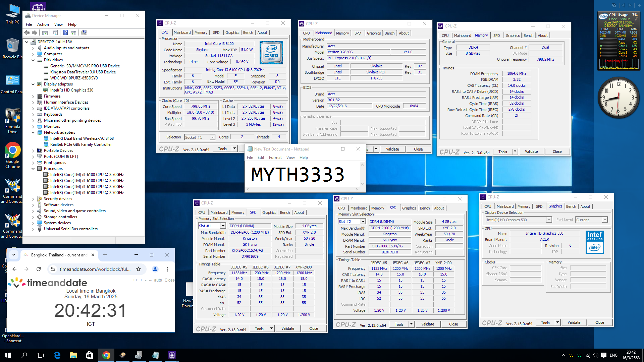
Task: Click the Intel Core i3 logo in CPU-Z
Action: pos(271,53)
